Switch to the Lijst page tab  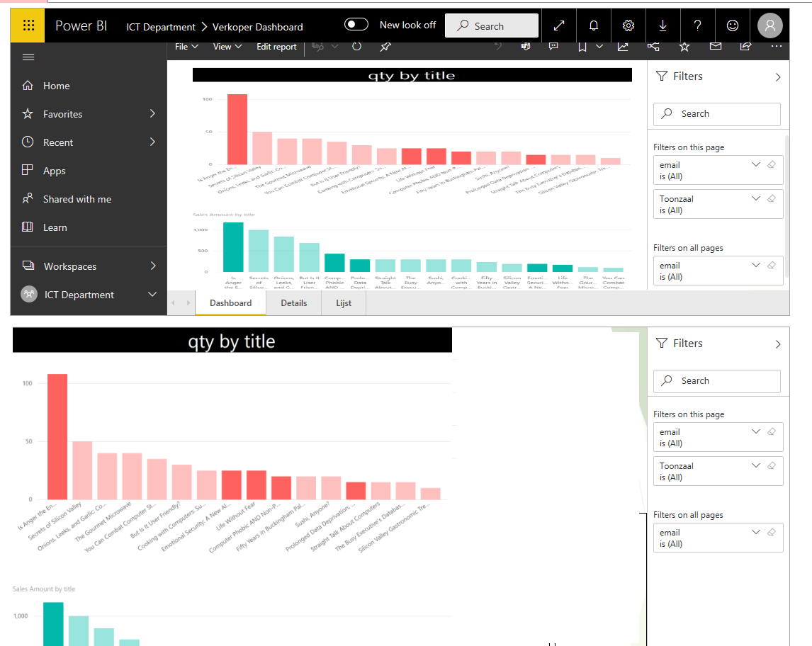coord(344,303)
